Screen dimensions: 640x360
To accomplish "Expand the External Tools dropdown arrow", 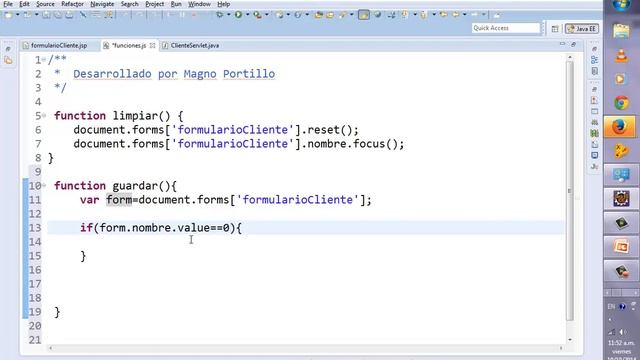I will pyautogui.click(x=266, y=15).
